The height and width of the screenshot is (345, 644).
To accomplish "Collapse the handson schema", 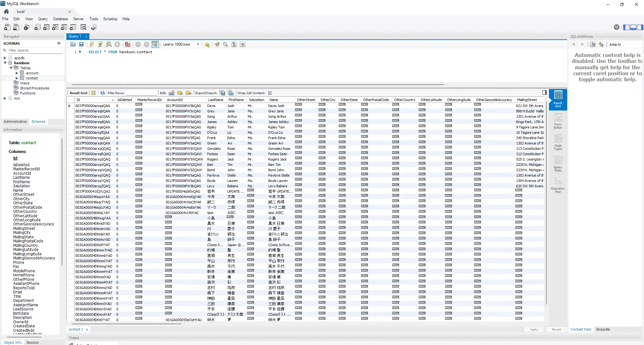I will (5, 63).
